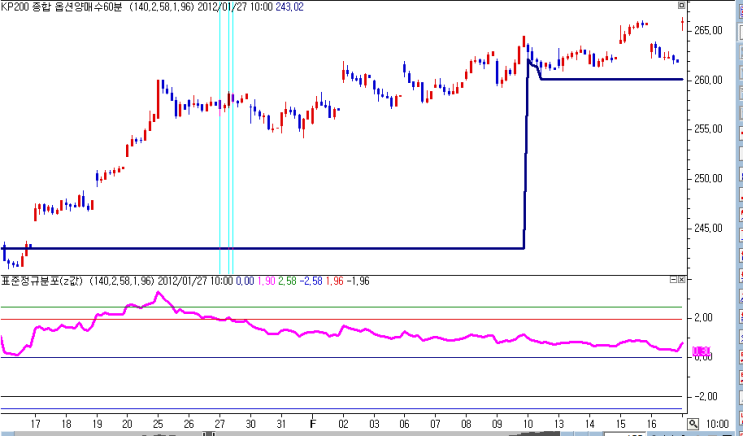The image size is (743, 436).
Task: Open the magnifier zoom icon below the chart
Action: (x=693, y=423)
